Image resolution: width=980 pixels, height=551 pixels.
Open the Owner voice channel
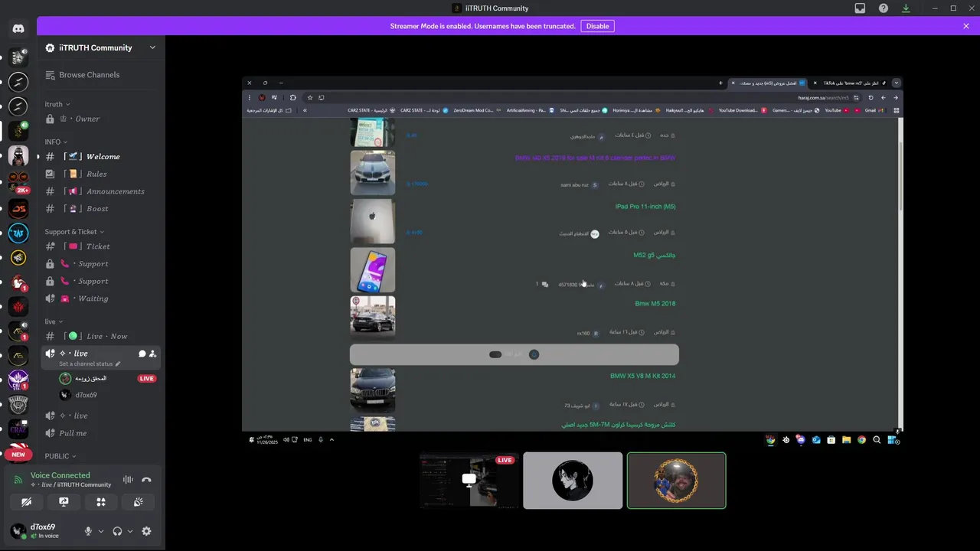click(x=101, y=119)
